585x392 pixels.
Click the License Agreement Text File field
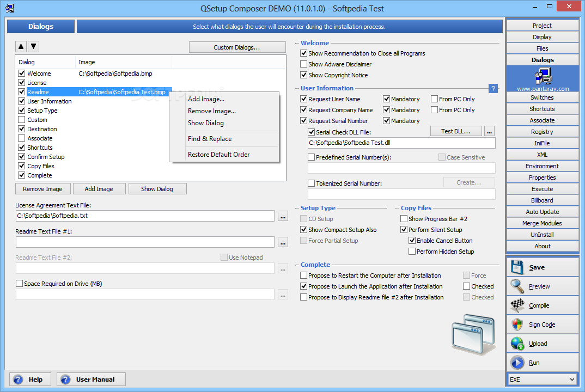[145, 216]
